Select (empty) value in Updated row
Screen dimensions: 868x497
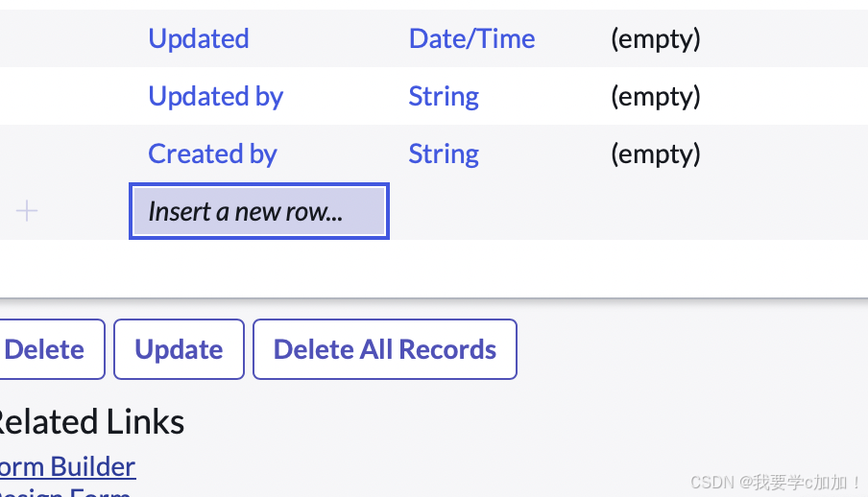655,38
